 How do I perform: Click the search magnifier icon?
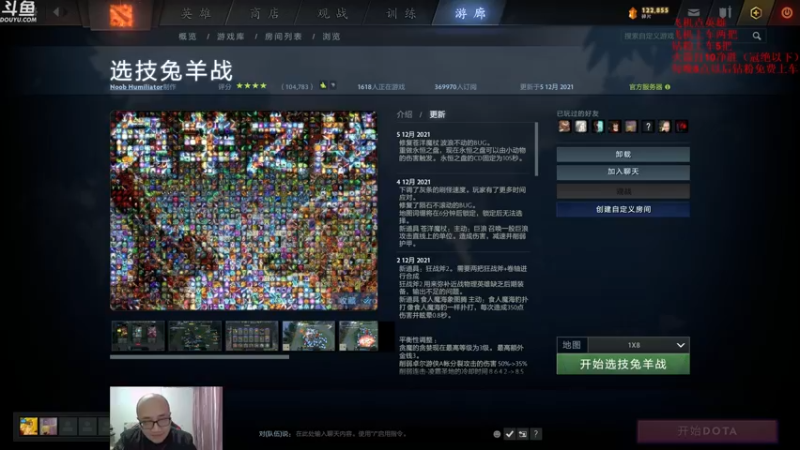(x=757, y=36)
